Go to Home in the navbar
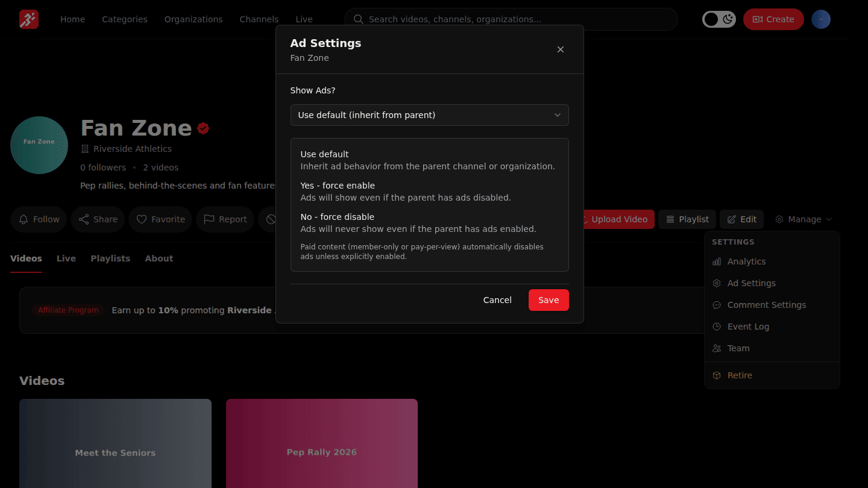The width and height of the screenshot is (868, 488). 72,19
